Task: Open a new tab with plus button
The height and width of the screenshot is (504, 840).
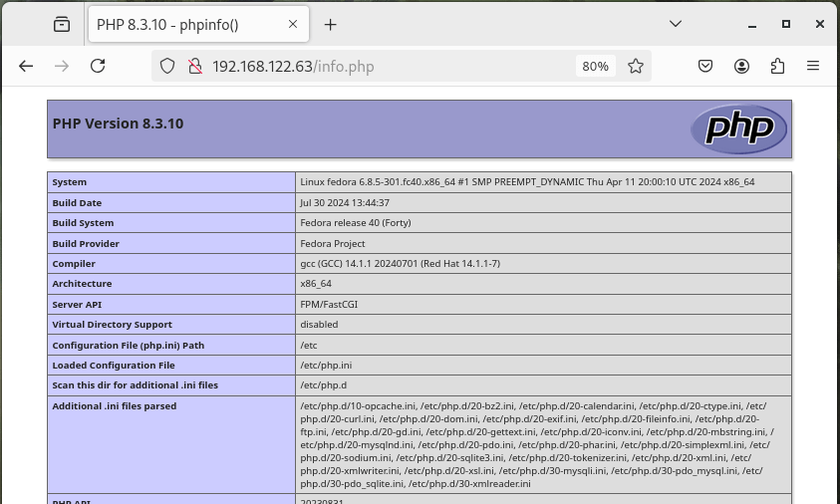Action: (x=331, y=25)
